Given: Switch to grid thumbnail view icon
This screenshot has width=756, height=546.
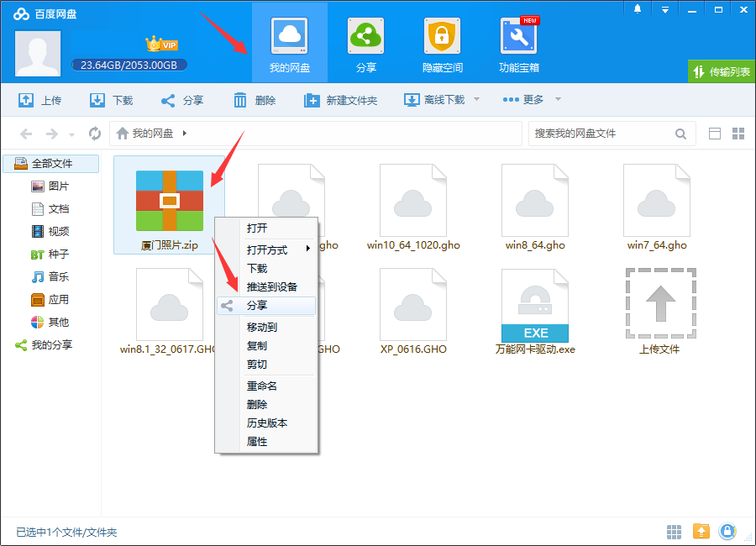Looking at the screenshot, I should coord(738,134).
